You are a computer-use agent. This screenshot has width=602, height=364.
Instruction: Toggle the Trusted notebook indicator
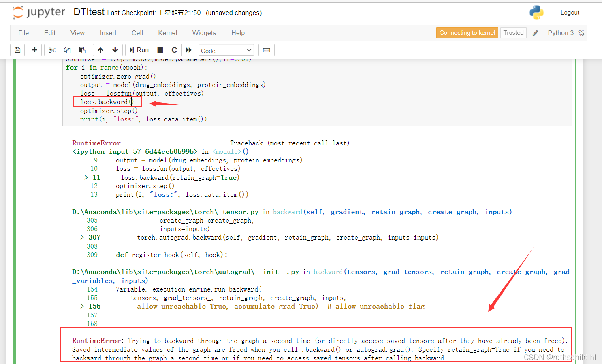point(513,33)
